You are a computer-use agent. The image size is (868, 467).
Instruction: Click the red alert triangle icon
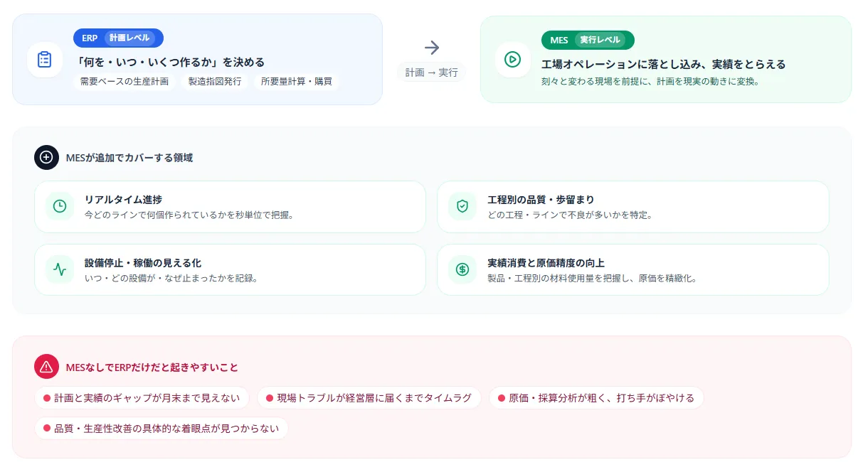click(46, 367)
